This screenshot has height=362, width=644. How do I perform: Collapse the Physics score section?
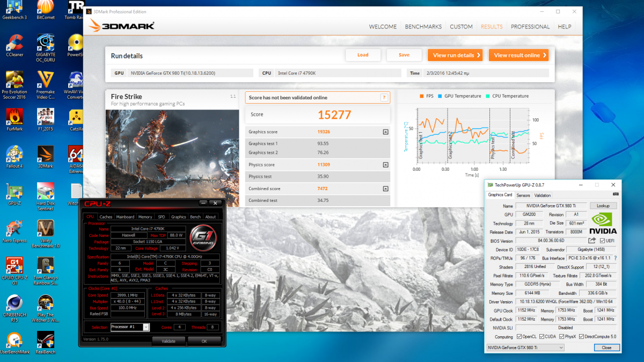point(385,165)
